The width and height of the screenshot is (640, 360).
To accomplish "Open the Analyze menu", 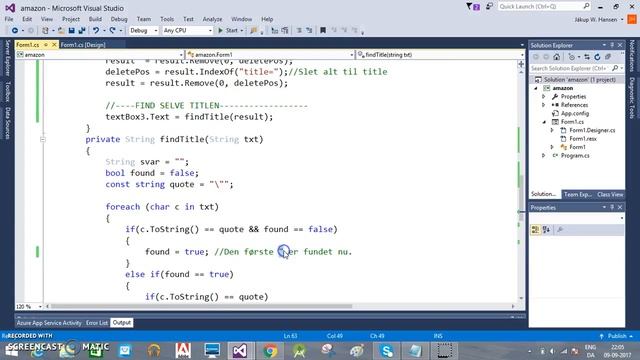I will (x=212, y=19).
